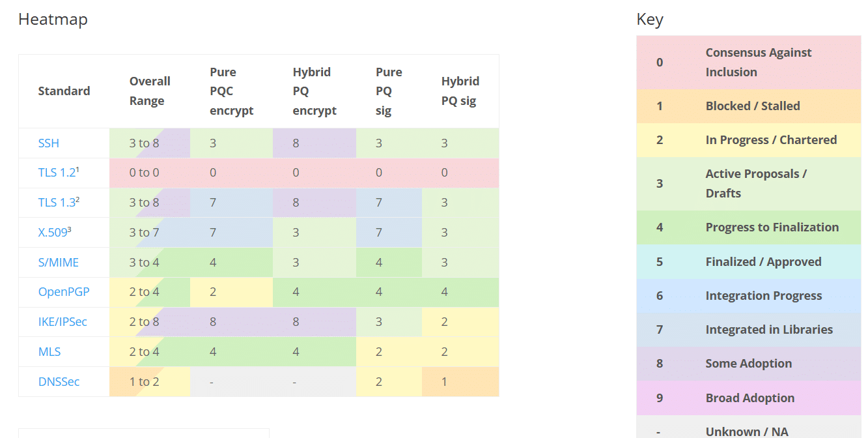Click the TLS 1.2 link
This screenshot has width=868, height=438.
tap(57, 173)
